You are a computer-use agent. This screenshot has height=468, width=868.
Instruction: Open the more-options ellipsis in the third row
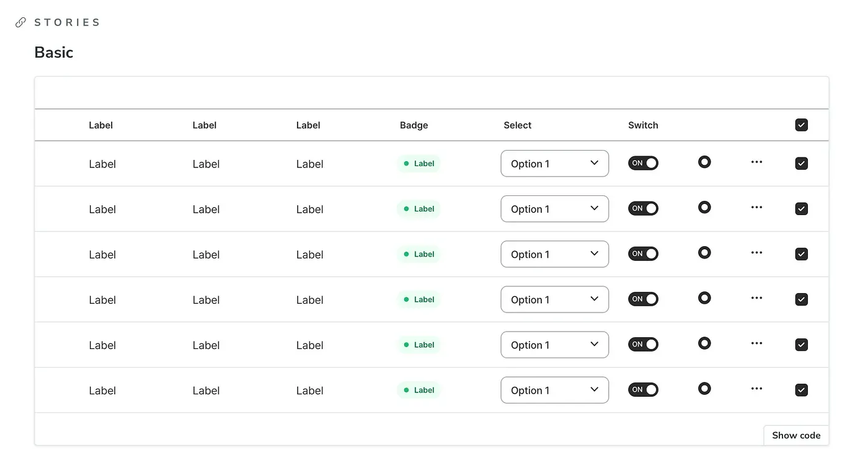pyautogui.click(x=756, y=252)
